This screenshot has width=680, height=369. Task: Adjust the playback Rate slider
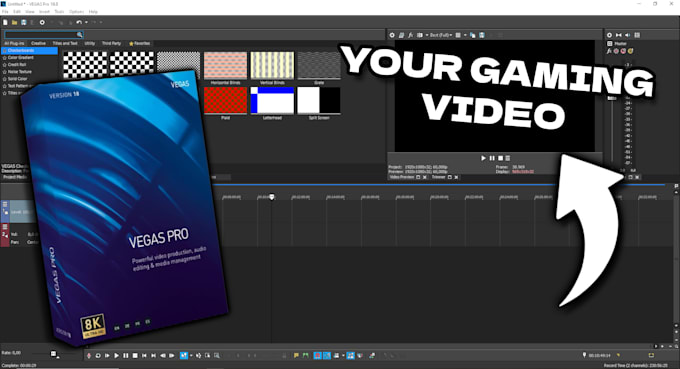tap(54, 354)
